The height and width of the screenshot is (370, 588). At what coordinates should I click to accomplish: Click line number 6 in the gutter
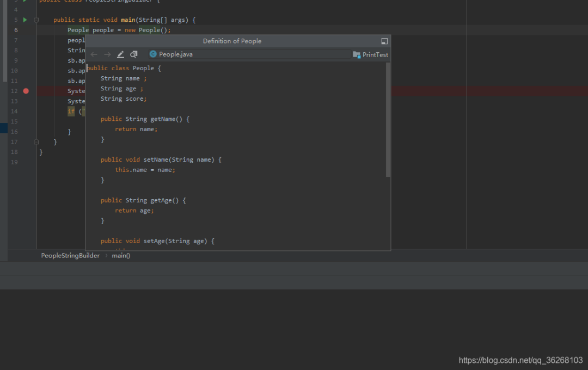click(16, 30)
